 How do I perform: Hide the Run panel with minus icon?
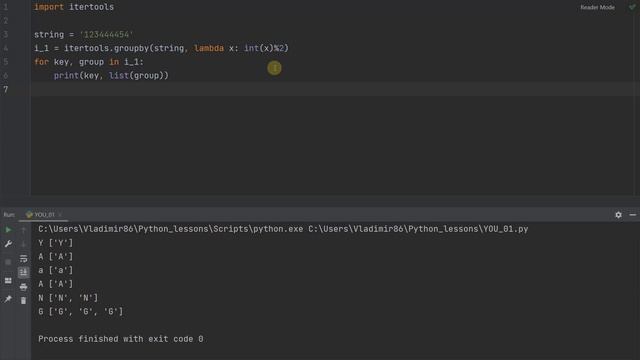click(x=633, y=215)
